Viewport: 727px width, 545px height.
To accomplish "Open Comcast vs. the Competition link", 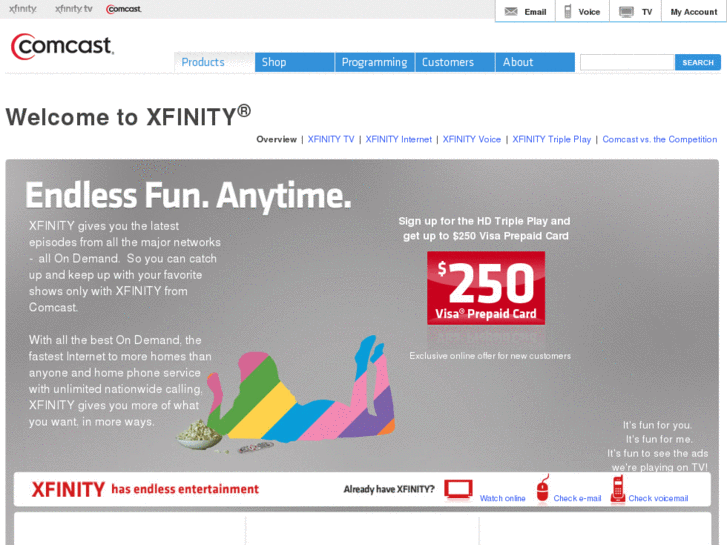I will (x=659, y=139).
